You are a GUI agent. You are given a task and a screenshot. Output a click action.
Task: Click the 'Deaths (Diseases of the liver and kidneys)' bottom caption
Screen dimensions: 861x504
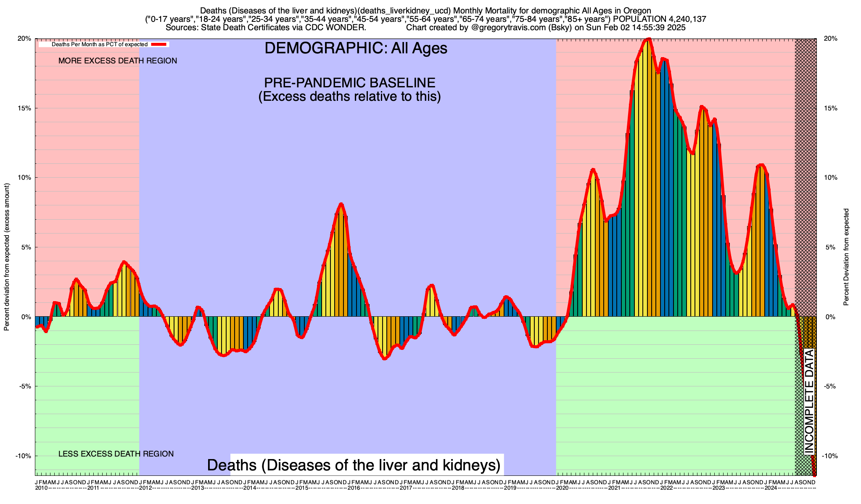tap(354, 465)
